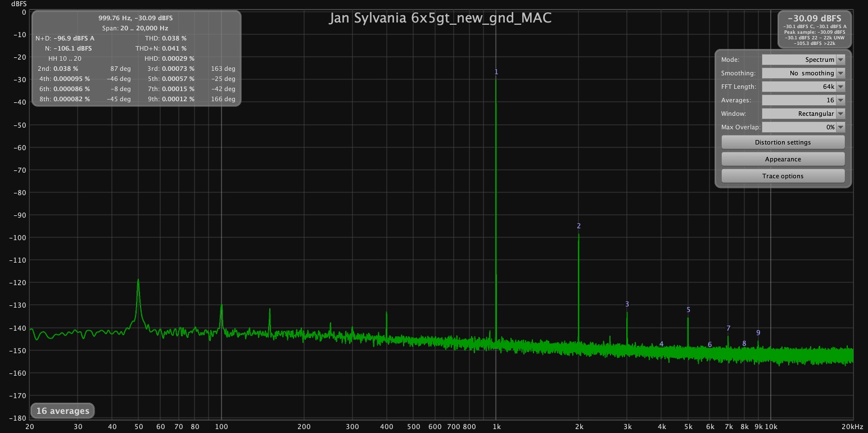Click the graph title Jan Sylvania 6x5gt_new_gnd_MAC

click(x=440, y=18)
